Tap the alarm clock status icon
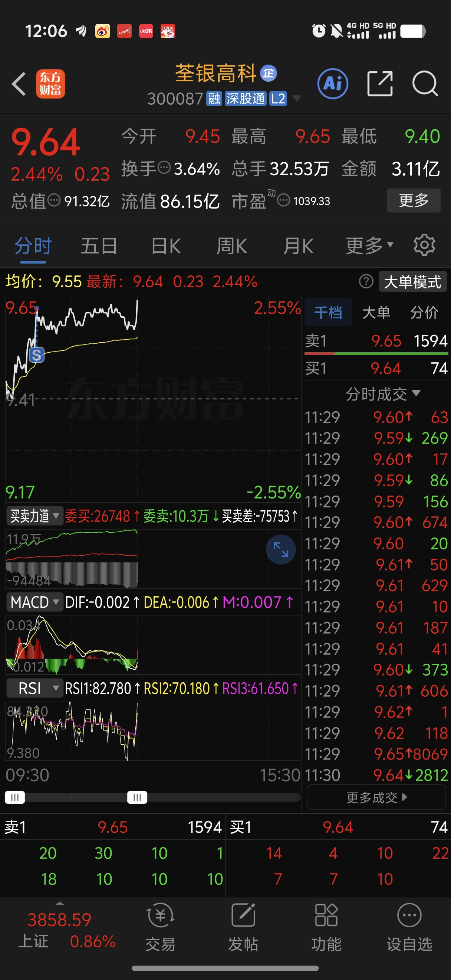Screen dimensions: 451x980 [x=319, y=31]
